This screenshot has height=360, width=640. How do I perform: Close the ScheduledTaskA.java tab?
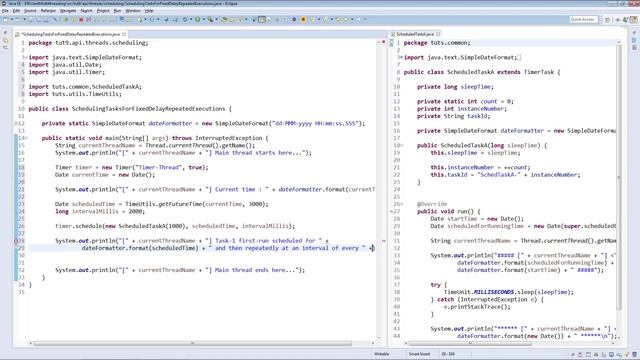click(438, 34)
